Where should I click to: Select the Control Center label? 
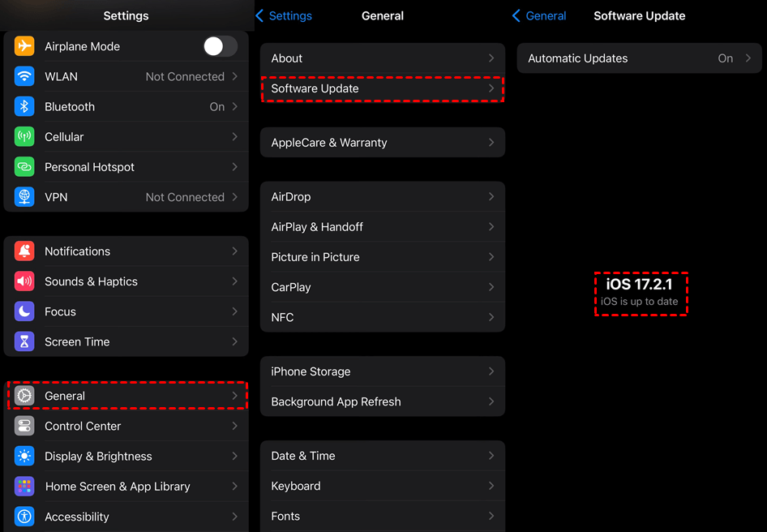[83, 427]
